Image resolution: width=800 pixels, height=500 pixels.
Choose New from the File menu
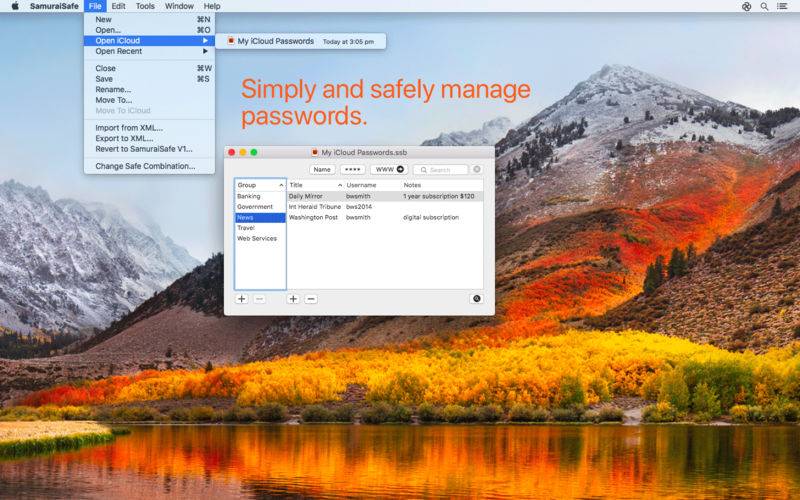point(149,19)
